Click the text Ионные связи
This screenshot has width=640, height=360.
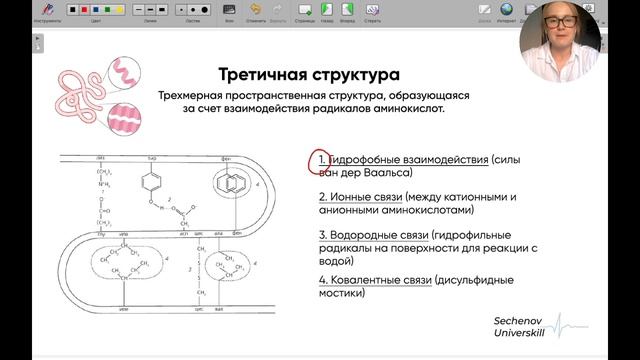coord(366,197)
